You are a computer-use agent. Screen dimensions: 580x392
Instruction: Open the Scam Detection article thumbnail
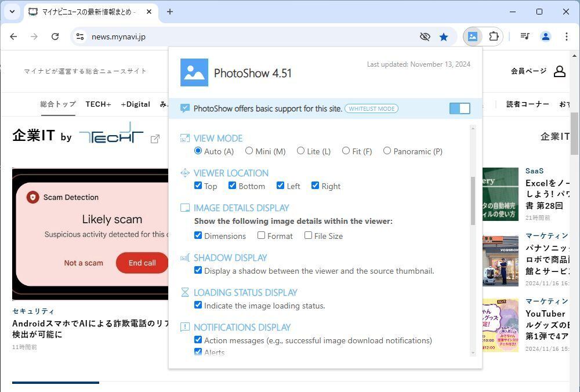(x=90, y=234)
